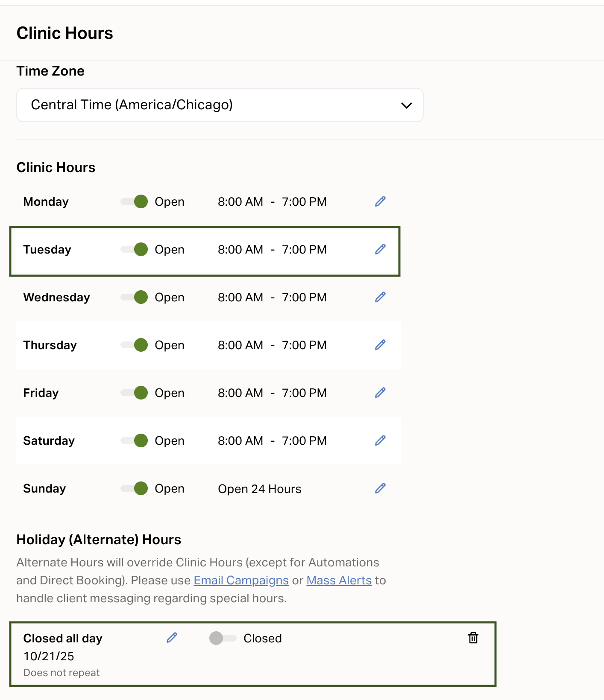Click the Time Zone chevron arrow

406,105
